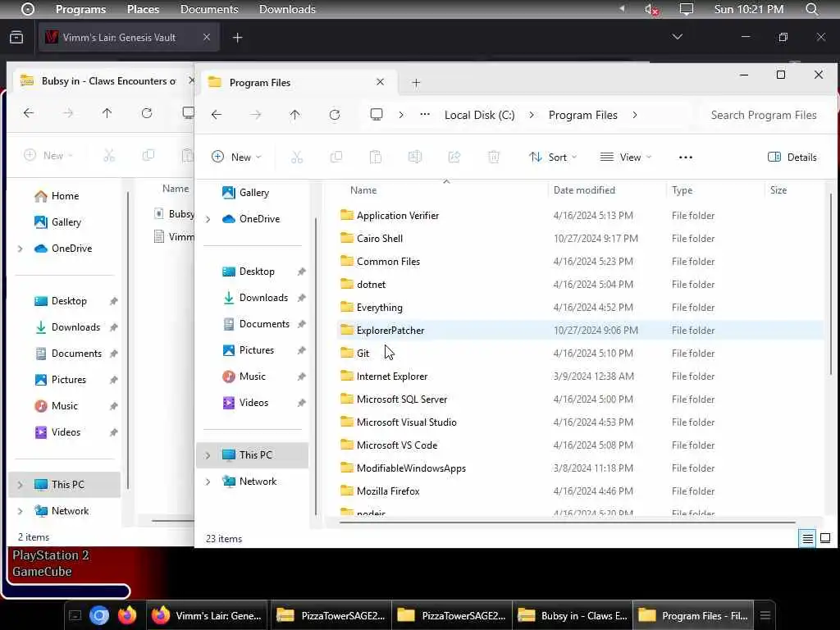Switch to large thumbnails view icon in status bar

(825, 538)
